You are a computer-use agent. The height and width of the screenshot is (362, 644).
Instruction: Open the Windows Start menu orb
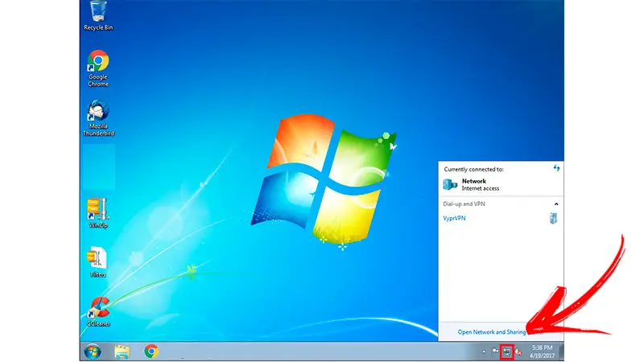[93, 352]
